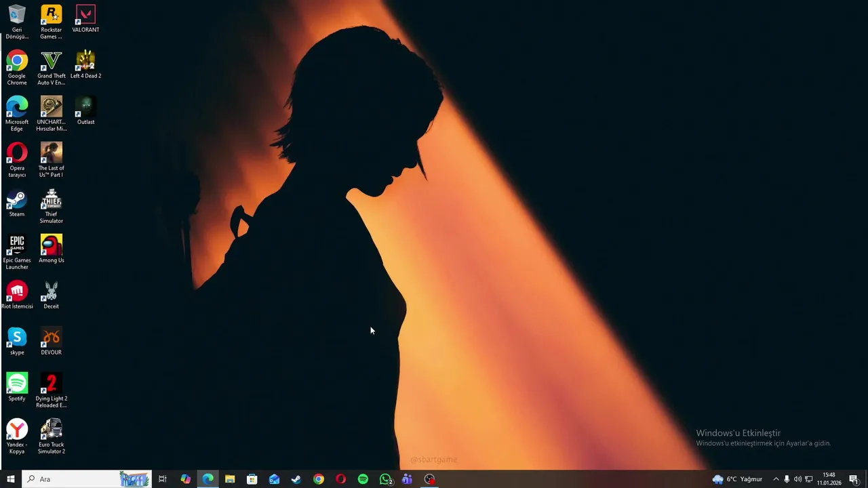Image resolution: width=868 pixels, height=488 pixels.
Task: Select the Among Us desktop shortcut
Action: click(52, 249)
